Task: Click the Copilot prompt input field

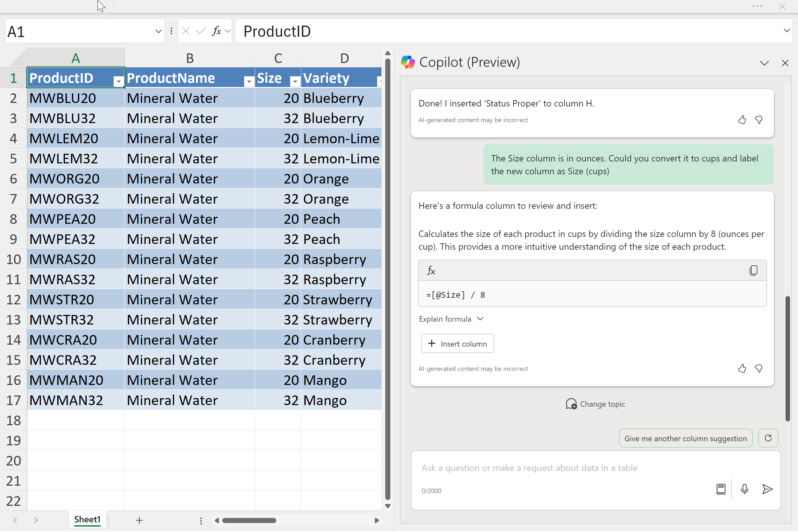Action: [563, 468]
